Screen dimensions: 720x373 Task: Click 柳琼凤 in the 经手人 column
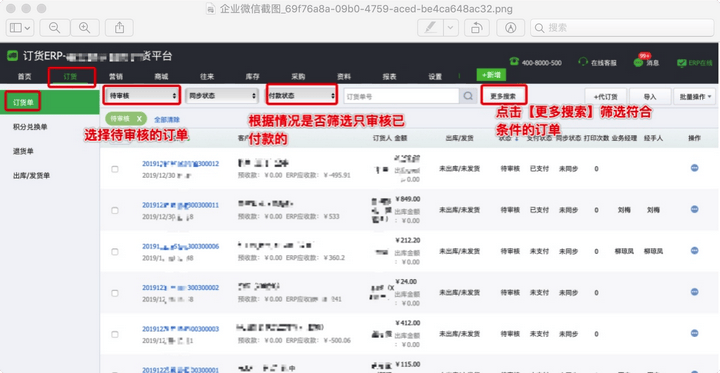click(653, 251)
